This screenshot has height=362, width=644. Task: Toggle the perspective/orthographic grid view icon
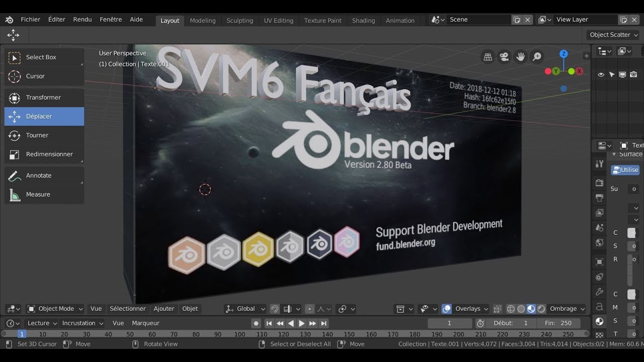[x=488, y=57]
